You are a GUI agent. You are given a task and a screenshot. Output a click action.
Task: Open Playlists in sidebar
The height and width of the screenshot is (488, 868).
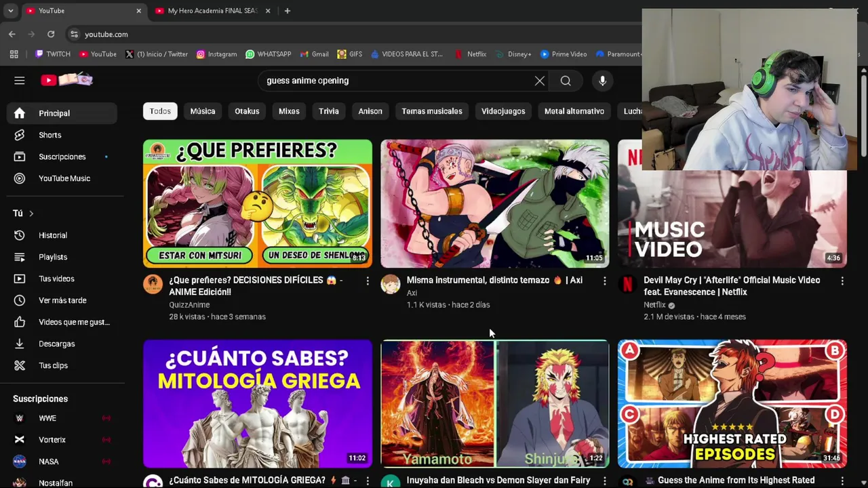(x=62, y=257)
